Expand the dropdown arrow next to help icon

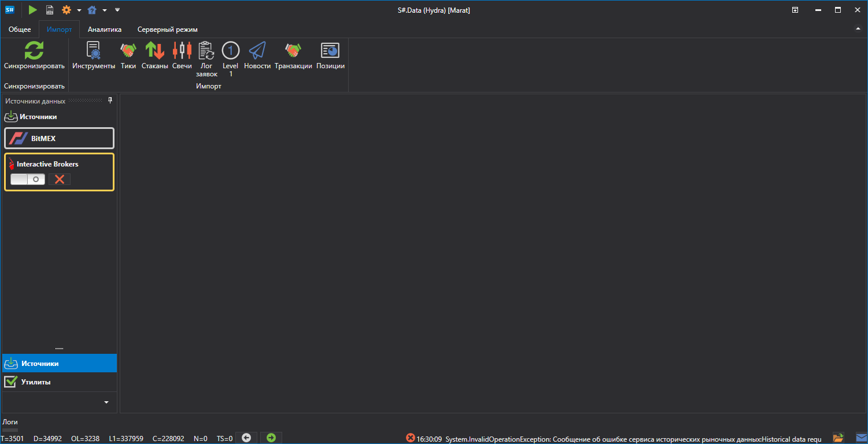click(105, 10)
